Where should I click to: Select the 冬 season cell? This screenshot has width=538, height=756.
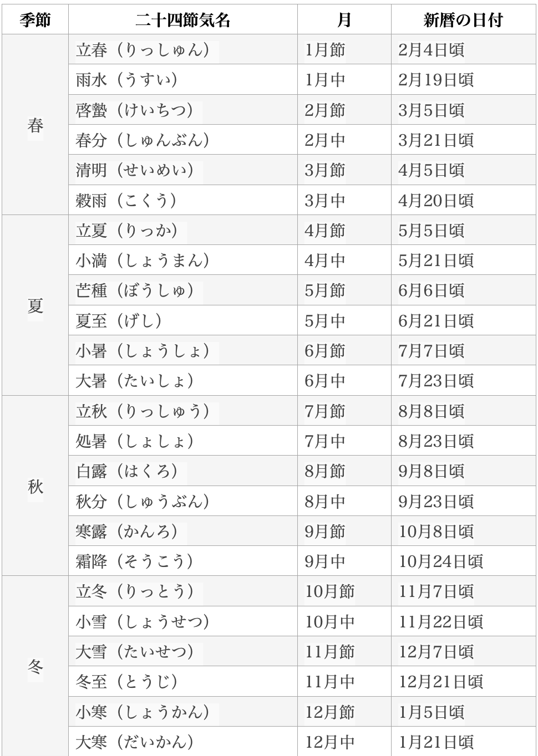click(x=35, y=666)
